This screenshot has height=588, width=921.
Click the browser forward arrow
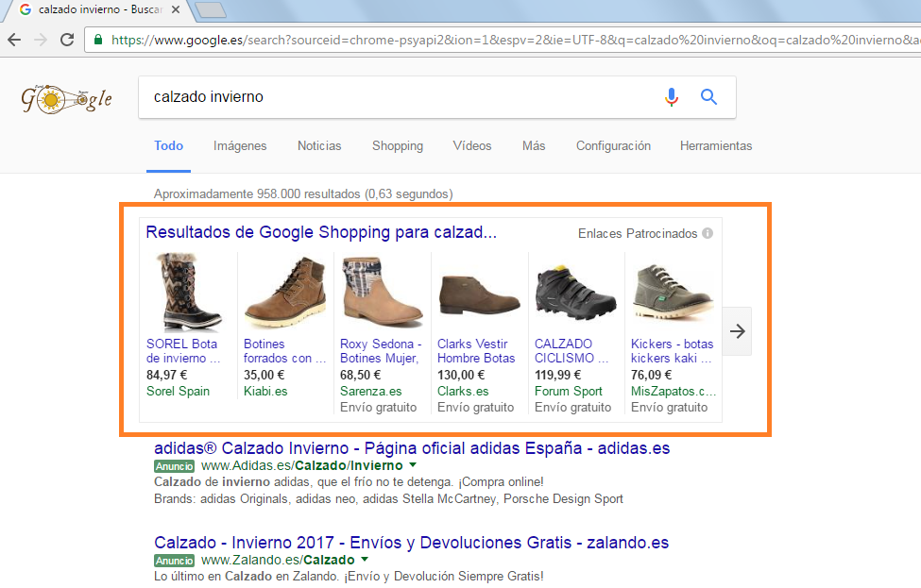point(41,40)
